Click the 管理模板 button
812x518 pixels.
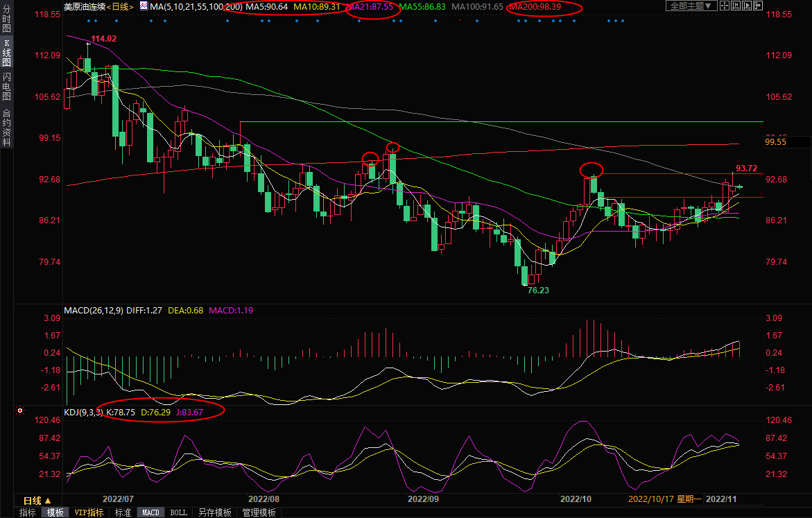[x=258, y=512]
